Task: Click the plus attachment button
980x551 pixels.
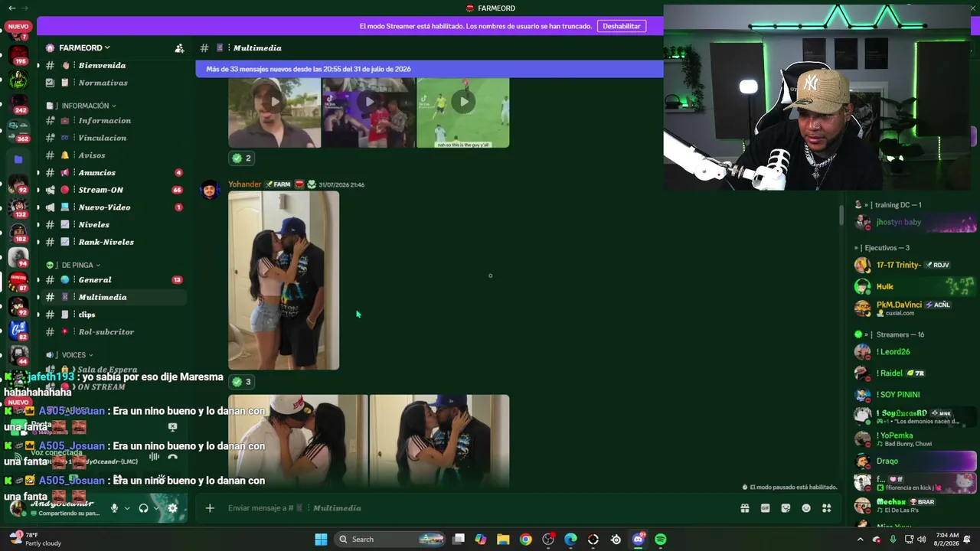Action: pos(210,508)
